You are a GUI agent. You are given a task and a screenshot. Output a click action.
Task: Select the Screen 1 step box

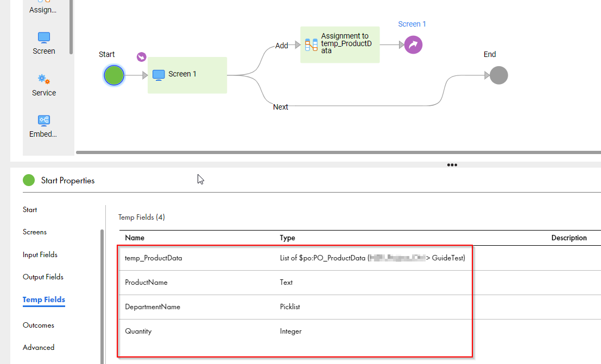tap(187, 75)
